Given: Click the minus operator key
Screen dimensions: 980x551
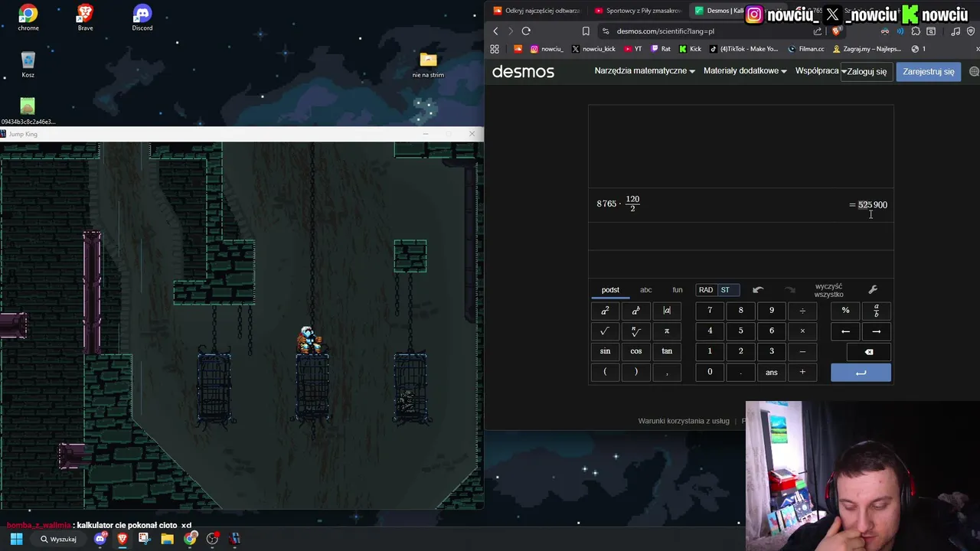Looking at the screenshot, I should click(802, 351).
